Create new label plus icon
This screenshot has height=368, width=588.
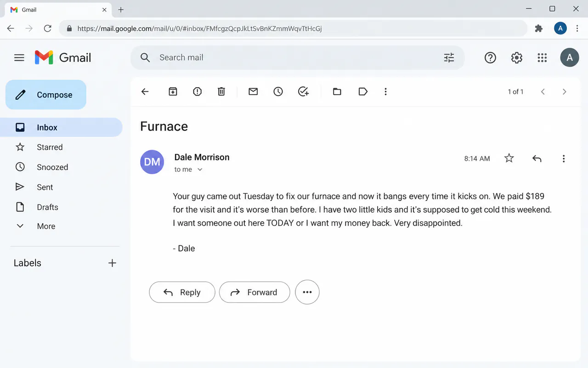pos(112,263)
